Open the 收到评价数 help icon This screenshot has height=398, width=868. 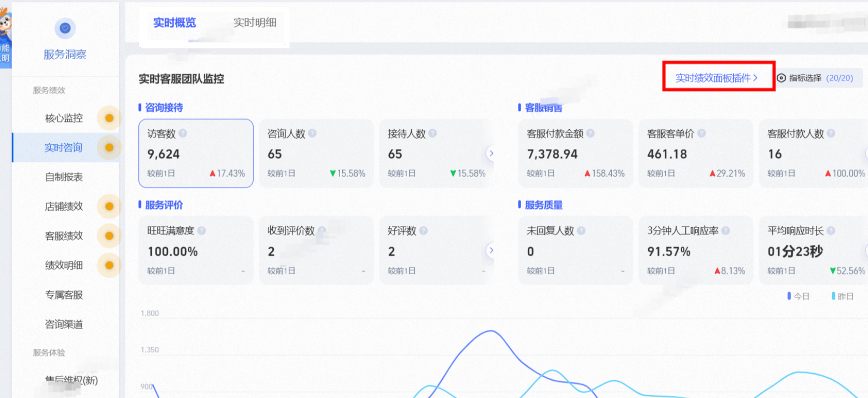(321, 230)
